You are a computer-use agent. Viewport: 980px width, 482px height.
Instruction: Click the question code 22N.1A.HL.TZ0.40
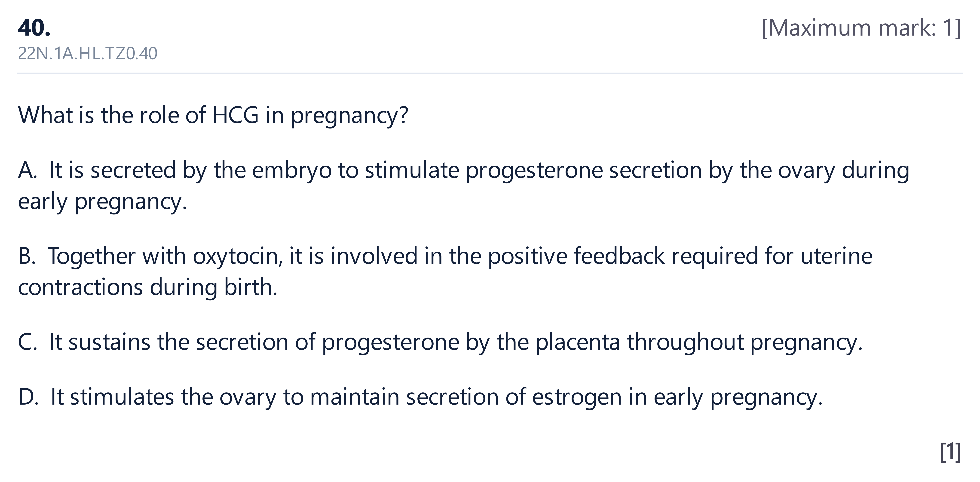[x=88, y=54]
